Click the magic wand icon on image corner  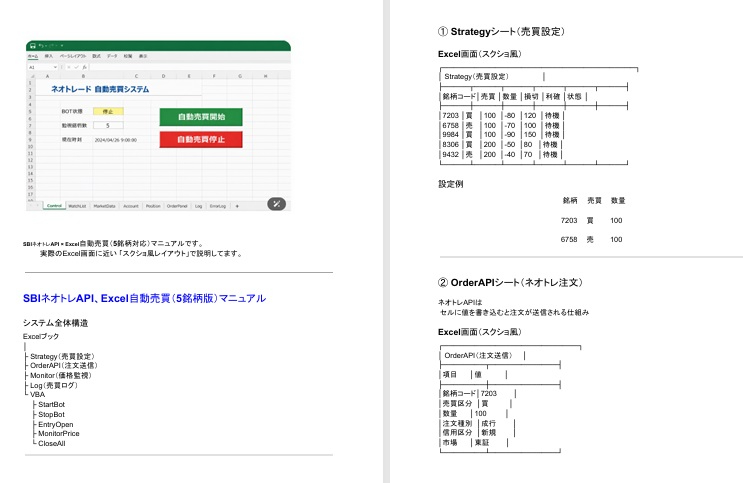pos(277,203)
